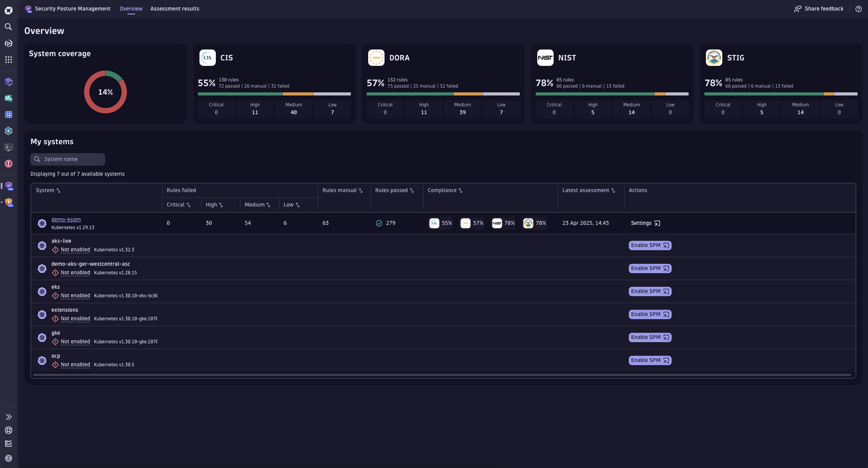868x468 pixels.
Task: Open the purple shield SPM app in sidebar
Action: 9,186
